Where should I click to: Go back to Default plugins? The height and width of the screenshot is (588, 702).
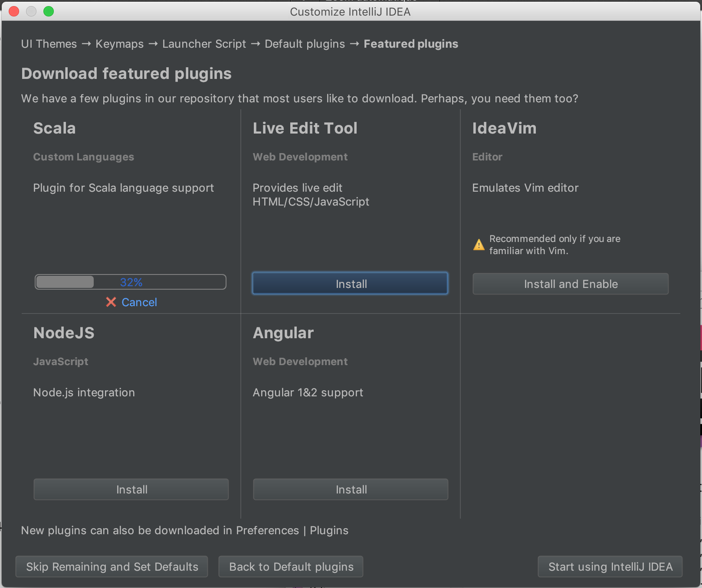[x=291, y=567]
